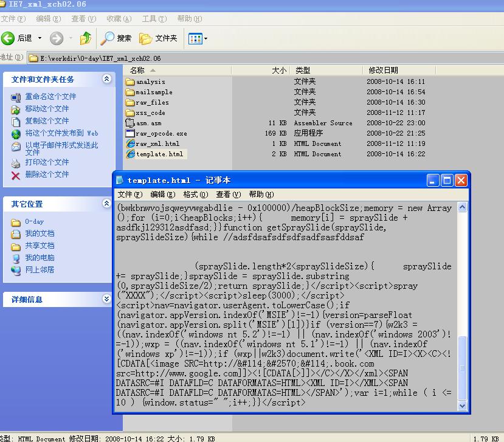Click the copy this file (复制这个文件) icon
This screenshot has height=442, width=504.
[16, 122]
